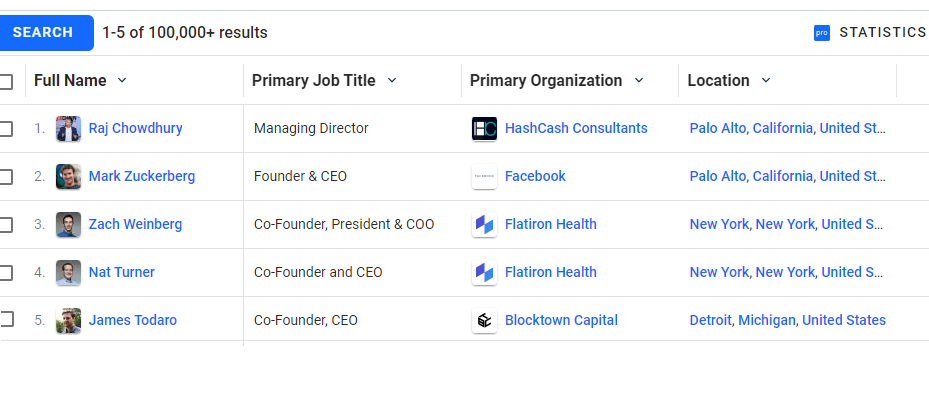Open Zach Weinberg's profile link
Image resolution: width=929 pixels, height=403 pixels.
pyautogui.click(x=135, y=225)
